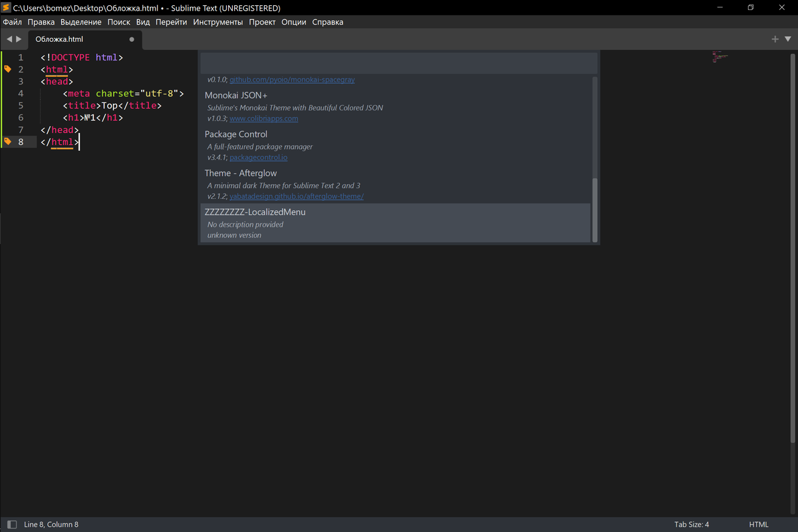Image resolution: width=798 pixels, height=532 pixels.
Task: Open the Выделение menu
Action: (x=81, y=22)
